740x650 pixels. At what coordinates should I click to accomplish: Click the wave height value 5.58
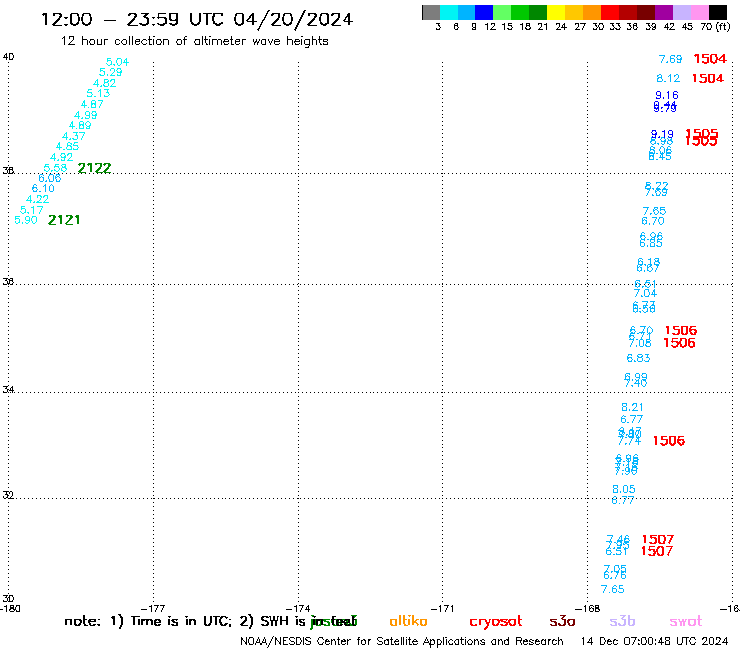[x=55, y=168]
